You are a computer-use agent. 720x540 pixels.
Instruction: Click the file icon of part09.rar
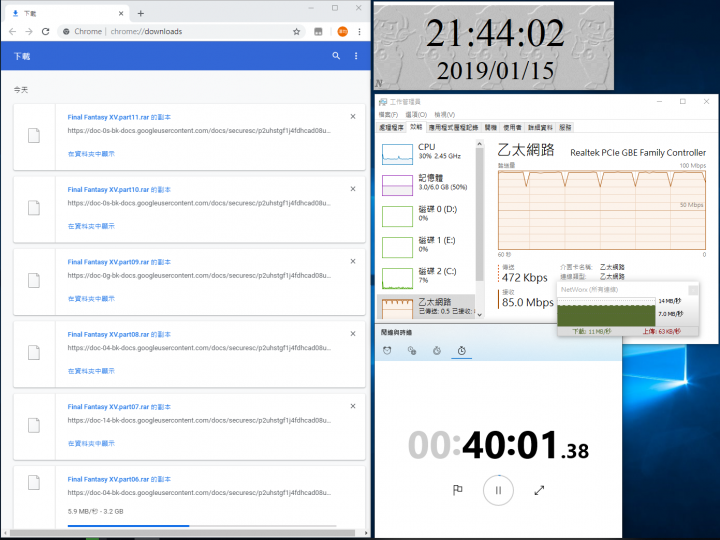coord(34,281)
